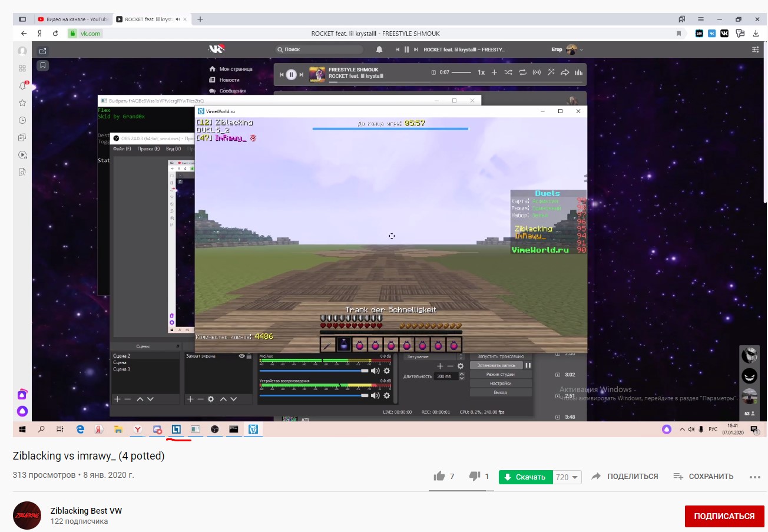Click the green Скачать button

525,477
